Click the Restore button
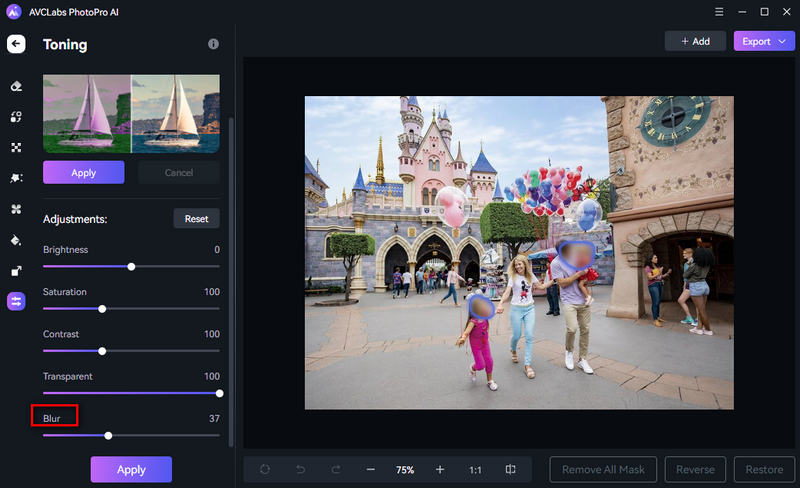 tap(764, 469)
